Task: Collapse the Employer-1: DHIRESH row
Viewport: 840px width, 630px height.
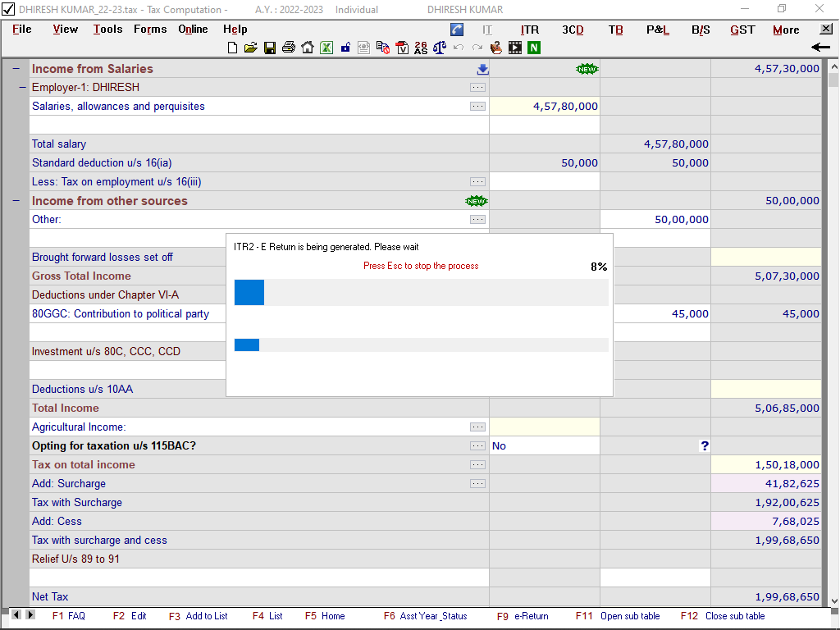Action: (x=23, y=87)
